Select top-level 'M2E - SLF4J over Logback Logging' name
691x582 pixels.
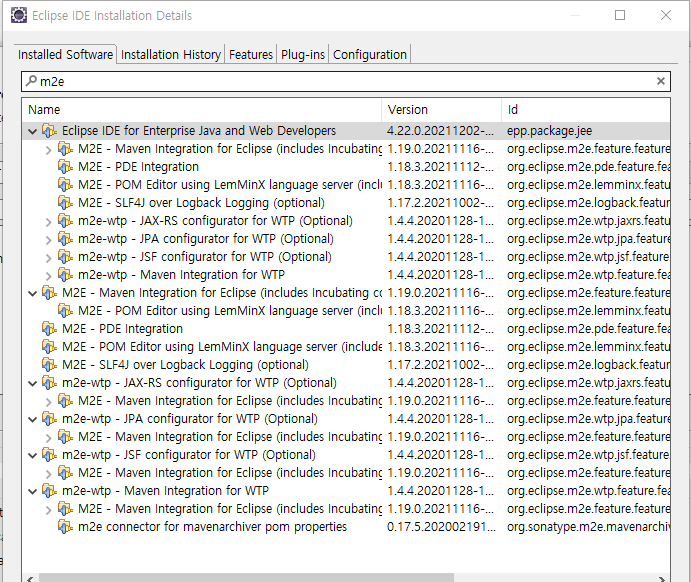pos(185,365)
